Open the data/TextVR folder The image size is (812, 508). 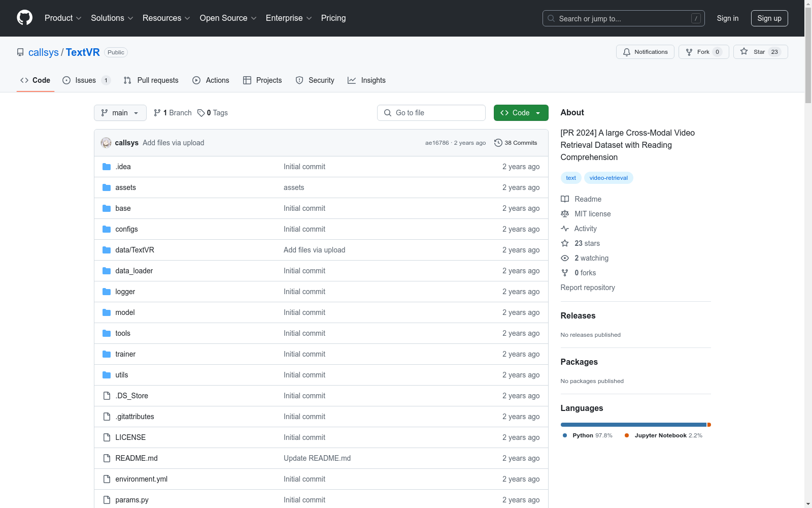click(134, 250)
